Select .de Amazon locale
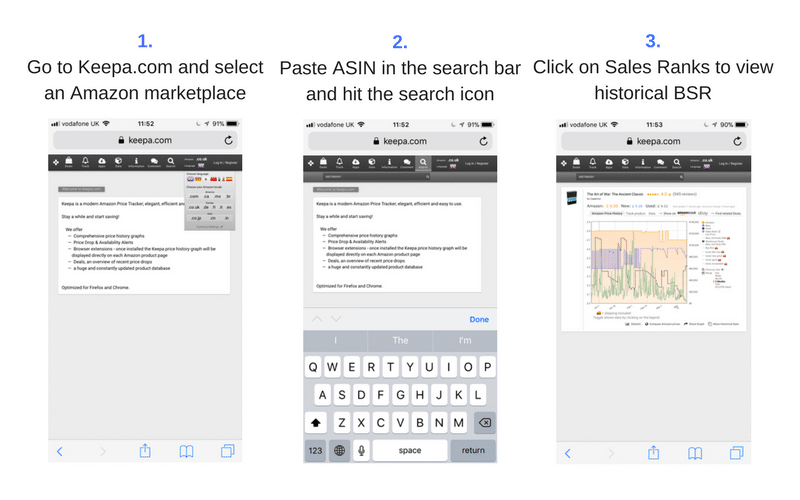 pyautogui.click(x=206, y=207)
